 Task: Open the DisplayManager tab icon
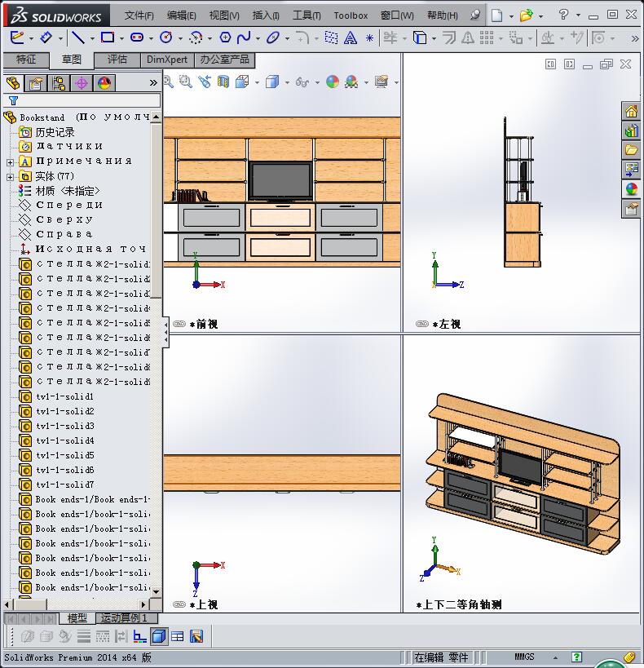point(104,82)
